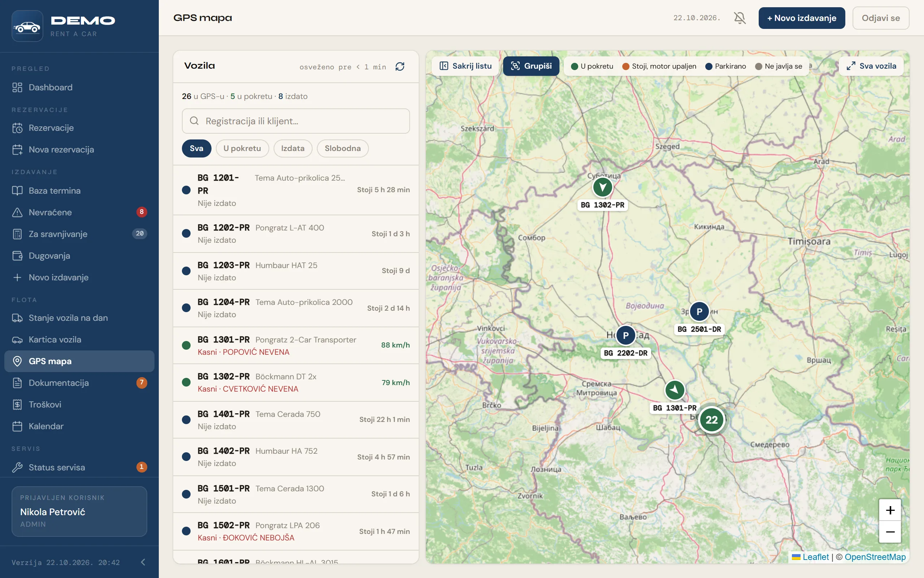Open Nevraćene warning triangle icon

click(17, 212)
